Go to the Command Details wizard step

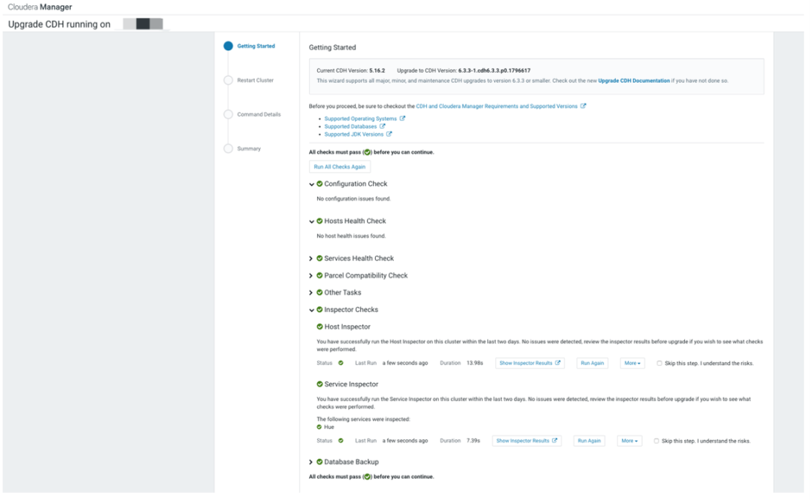click(x=259, y=114)
